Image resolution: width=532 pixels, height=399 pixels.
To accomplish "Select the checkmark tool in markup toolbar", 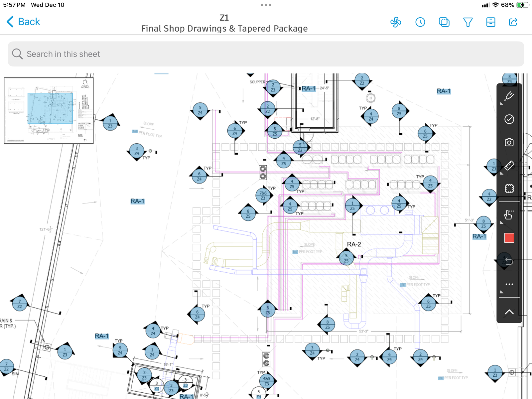I will click(x=509, y=119).
